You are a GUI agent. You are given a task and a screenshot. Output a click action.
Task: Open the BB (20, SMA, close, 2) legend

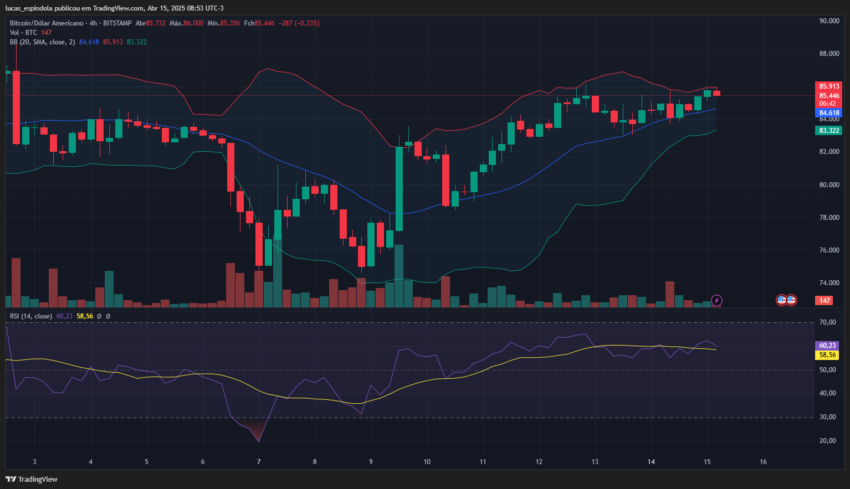pos(42,42)
